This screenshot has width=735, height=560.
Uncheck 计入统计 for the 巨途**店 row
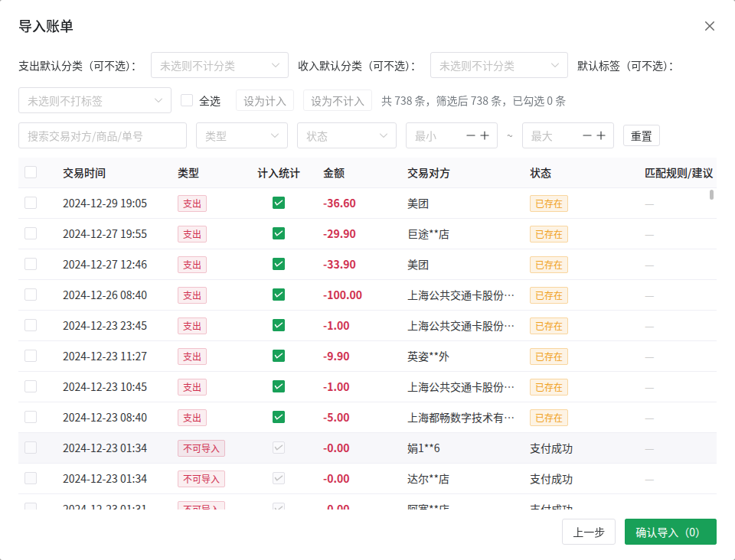click(x=279, y=233)
